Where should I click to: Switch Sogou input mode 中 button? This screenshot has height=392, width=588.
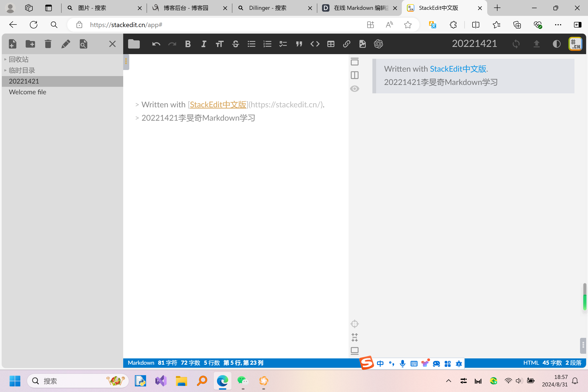(x=380, y=364)
